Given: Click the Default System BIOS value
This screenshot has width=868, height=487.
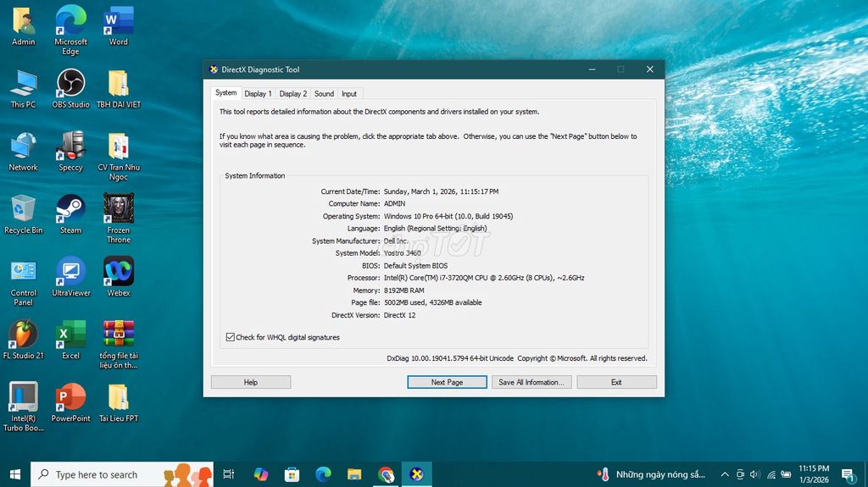Looking at the screenshot, I should tap(415, 266).
